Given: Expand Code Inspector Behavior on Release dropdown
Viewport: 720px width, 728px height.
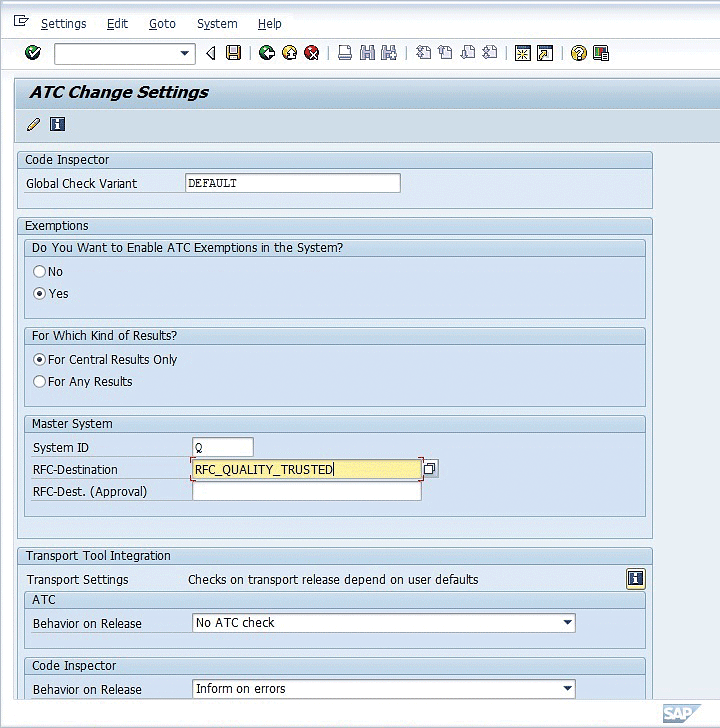Looking at the screenshot, I should pyautogui.click(x=568, y=689).
